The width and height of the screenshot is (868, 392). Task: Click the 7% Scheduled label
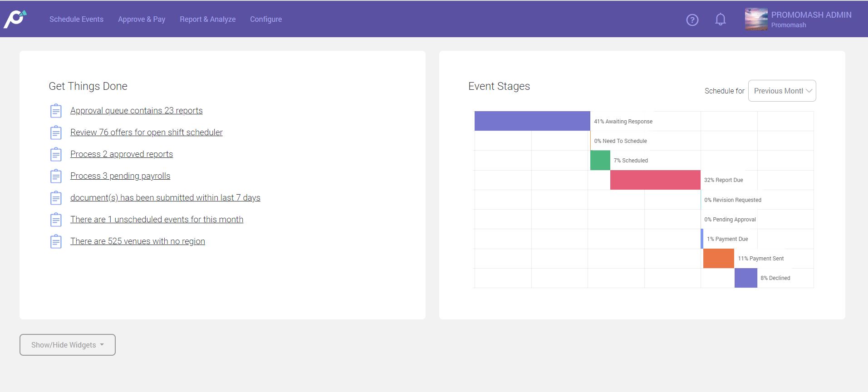[x=631, y=161]
